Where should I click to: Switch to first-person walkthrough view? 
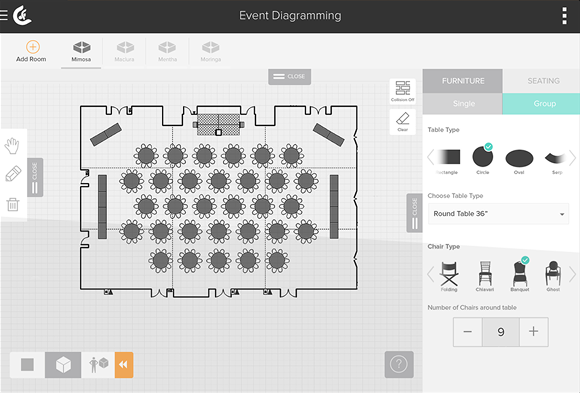coord(98,365)
